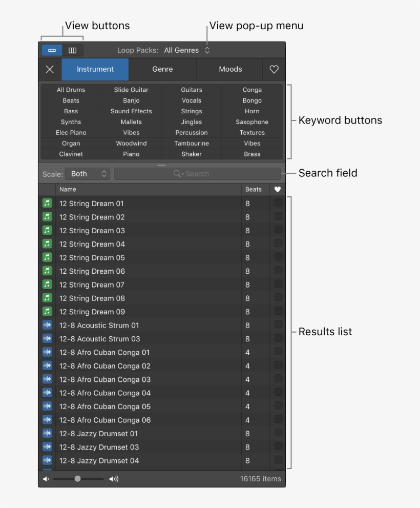This screenshot has width=420, height=508.
Task: Open the Scale dropdown set to Both
Action: (x=88, y=173)
